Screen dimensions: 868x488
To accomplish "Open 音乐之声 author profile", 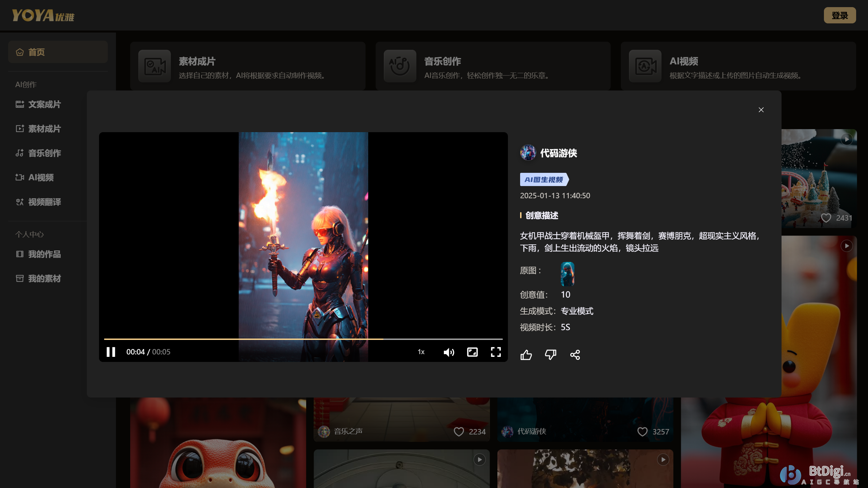I will [348, 431].
